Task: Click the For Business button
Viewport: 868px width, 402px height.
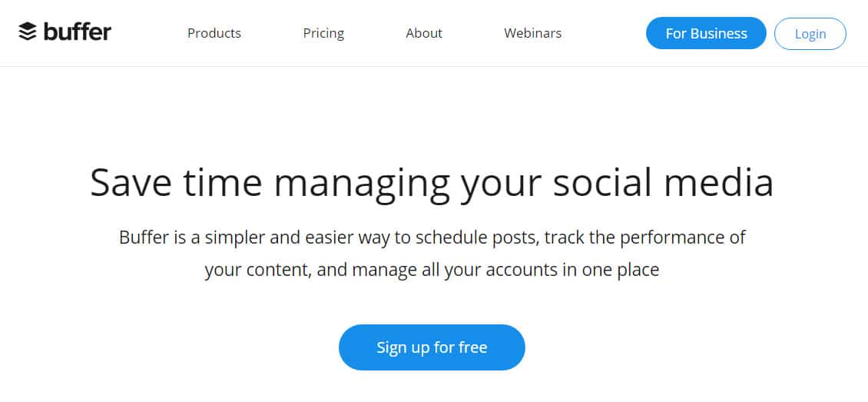Action: pos(706,33)
